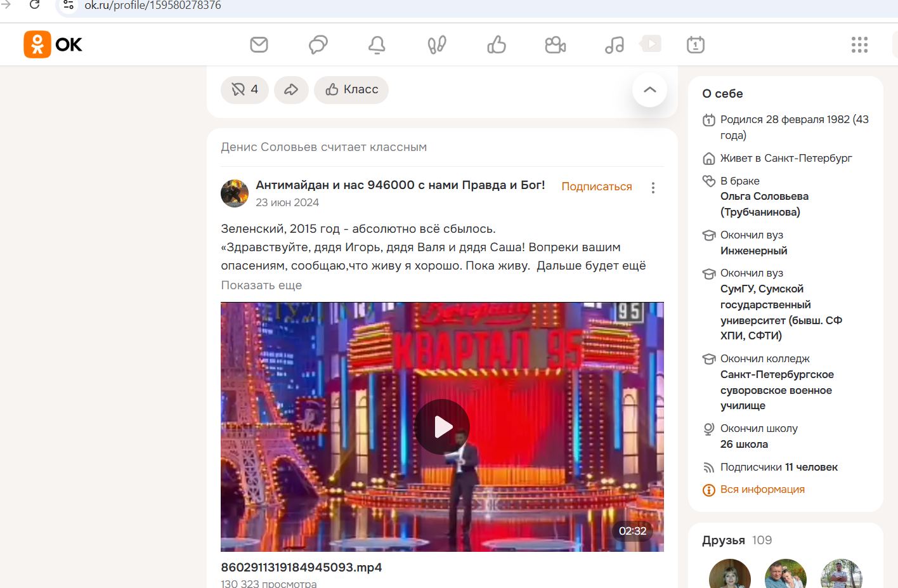Image resolution: width=898 pixels, height=588 pixels.
Task: Click the birthday calendar icon in О себе
Action: pos(709,120)
